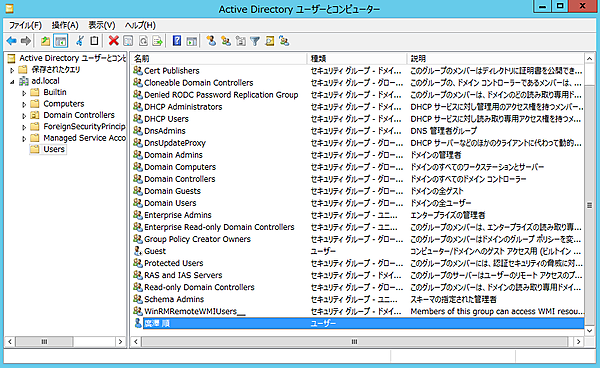Viewport: 600px width, 368px height.
Task: Expand the Computers container arrow
Action: tap(24, 104)
